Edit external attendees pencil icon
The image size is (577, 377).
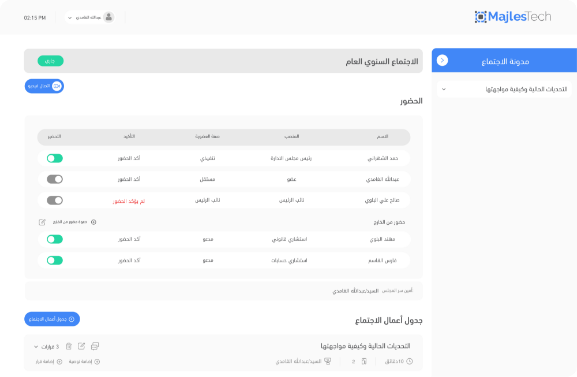(x=42, y=222)
